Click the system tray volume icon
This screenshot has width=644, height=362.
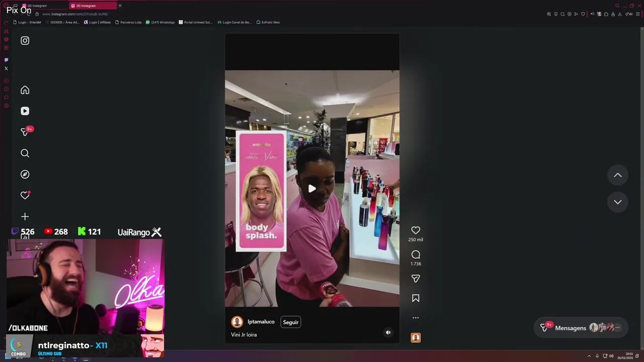click(x=611, y=356)
